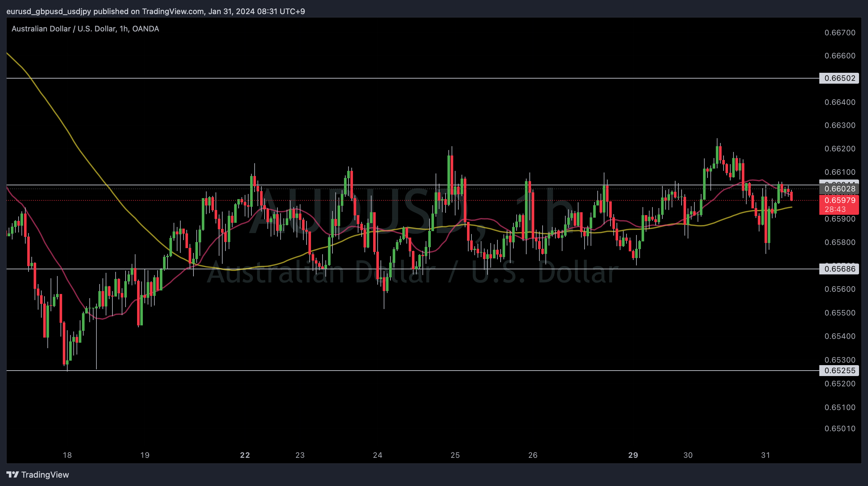Click the 0.65010 price axis tick
The width and height of the screenshot is (868, 486).
840,428
